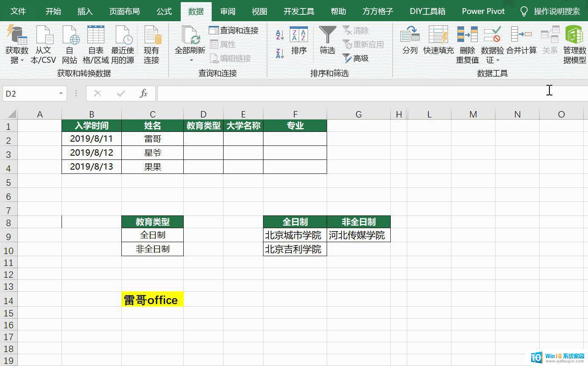Viewport: 588px width, 366px height.
Task: Switch to the Power Pivot tab
Action: 483,11
